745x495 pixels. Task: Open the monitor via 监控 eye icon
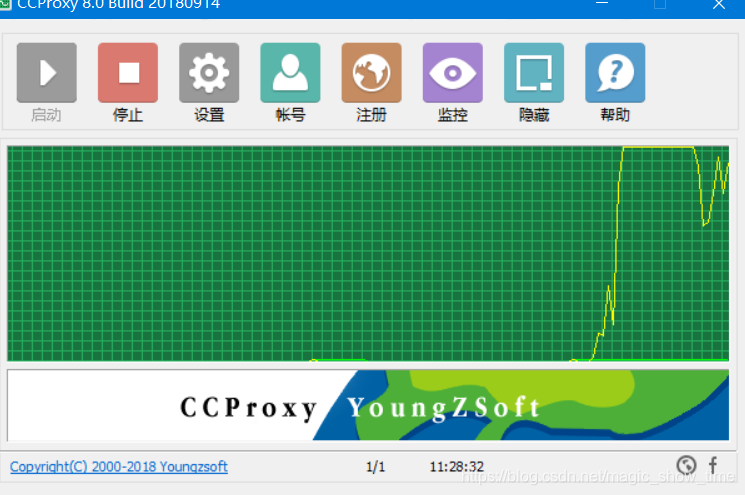[453, 73]
